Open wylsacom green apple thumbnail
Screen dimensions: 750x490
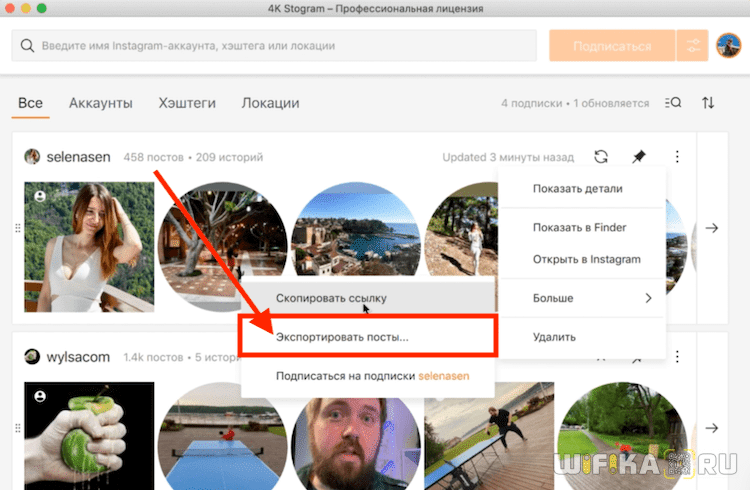point(89,436)
